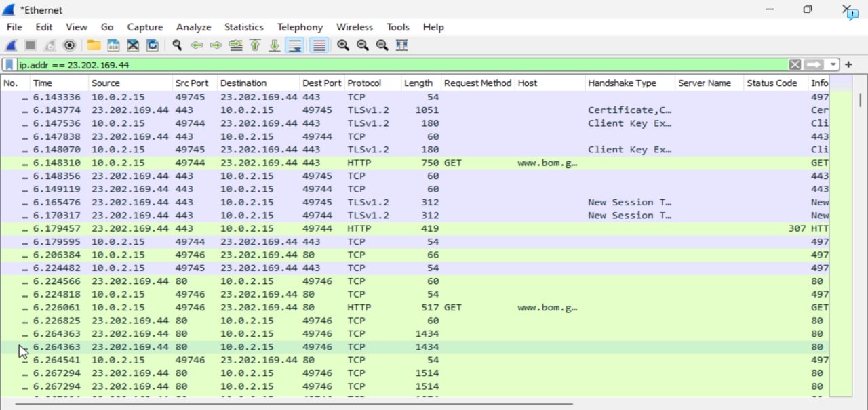Close this capture file
This screenshot has width=868, height=410.
click(133, 45)
